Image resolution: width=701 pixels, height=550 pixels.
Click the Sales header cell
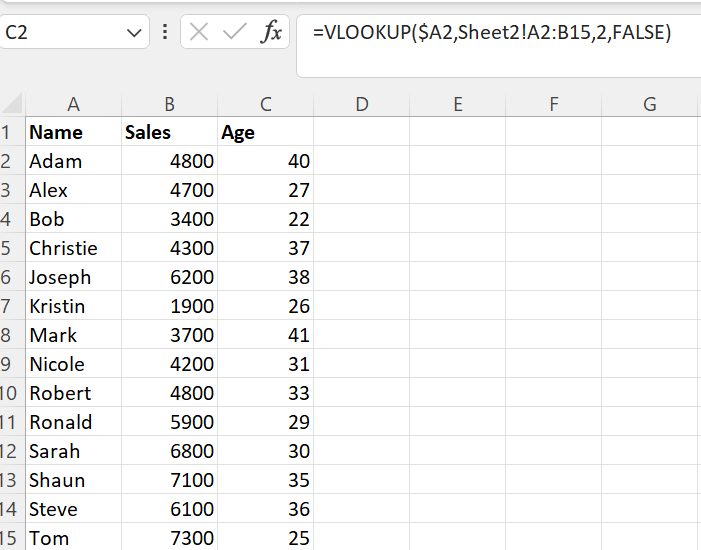tap(169, 131)
